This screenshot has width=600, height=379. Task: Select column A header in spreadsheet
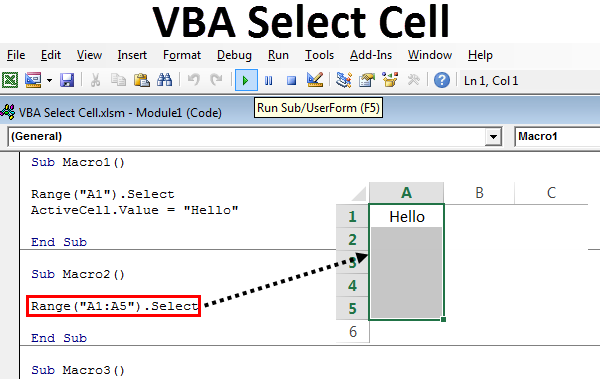406,193
